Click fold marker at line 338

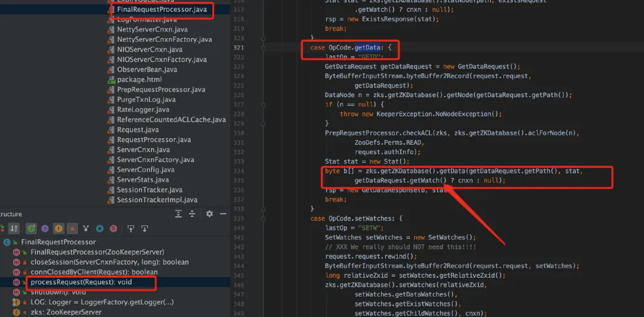(263, 209)
